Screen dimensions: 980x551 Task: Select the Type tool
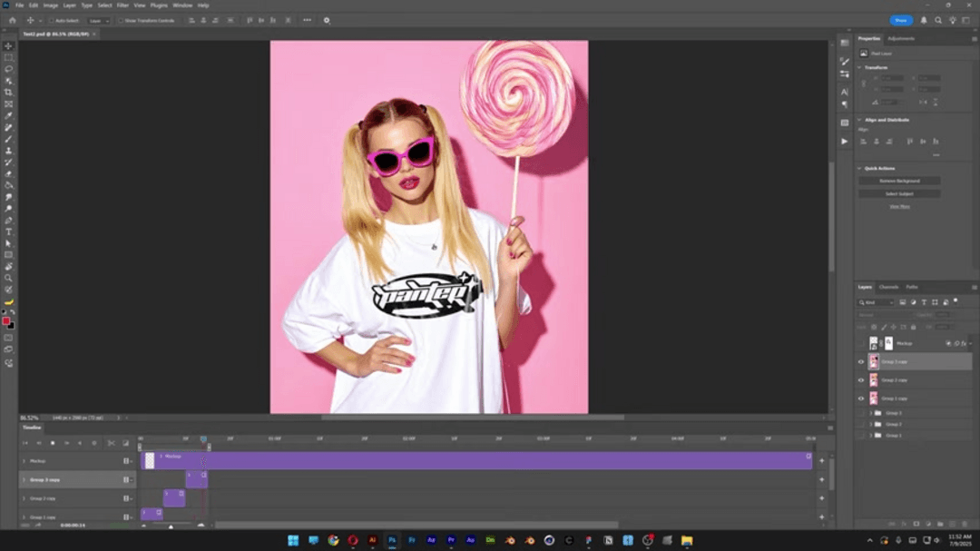8,231
